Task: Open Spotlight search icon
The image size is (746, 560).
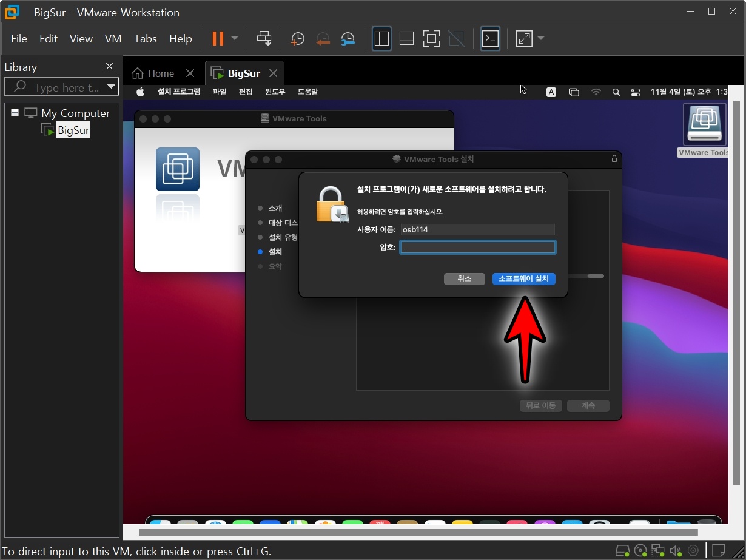Action: pyautogui.click(x=616, y=92)
